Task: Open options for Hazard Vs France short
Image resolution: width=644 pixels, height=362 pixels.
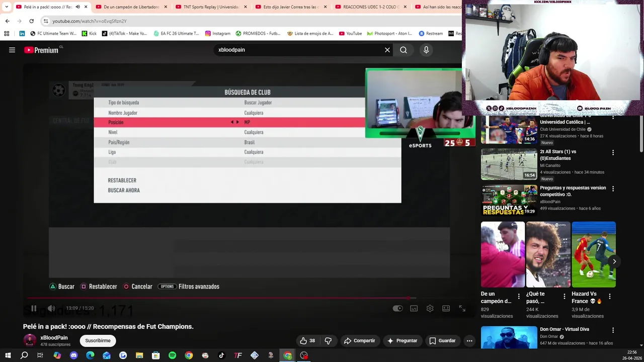Action: pos(609,297)
